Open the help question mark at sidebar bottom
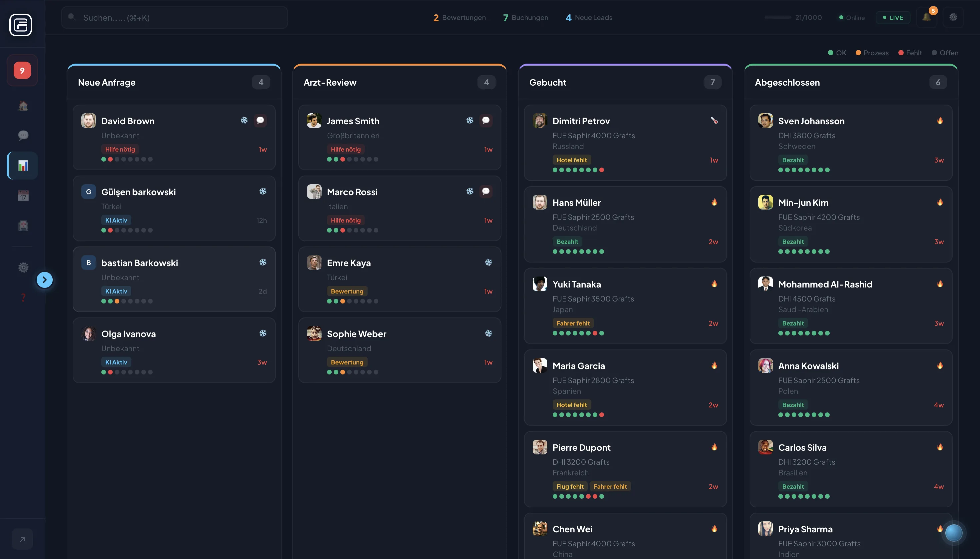Viewport: 980px width, 559px height. [x=23, y=297]
